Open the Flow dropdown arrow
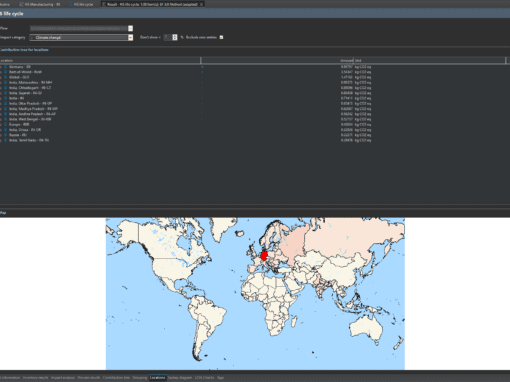Screen dimensions: 510x382 tap(131, 28)
